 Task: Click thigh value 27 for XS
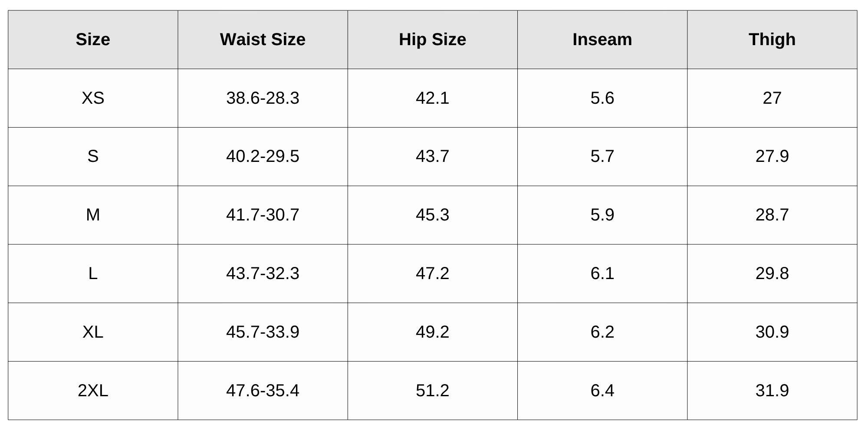[772, 98]
